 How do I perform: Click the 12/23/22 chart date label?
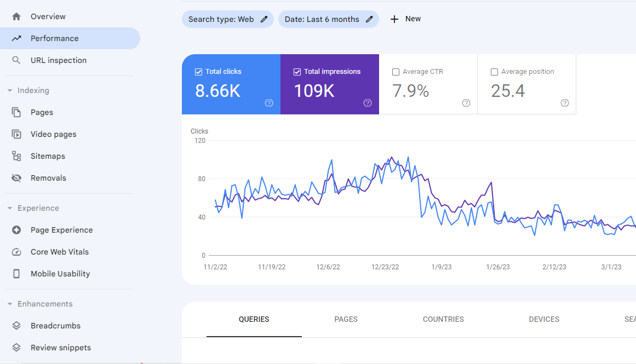click(x=385, y=267)
